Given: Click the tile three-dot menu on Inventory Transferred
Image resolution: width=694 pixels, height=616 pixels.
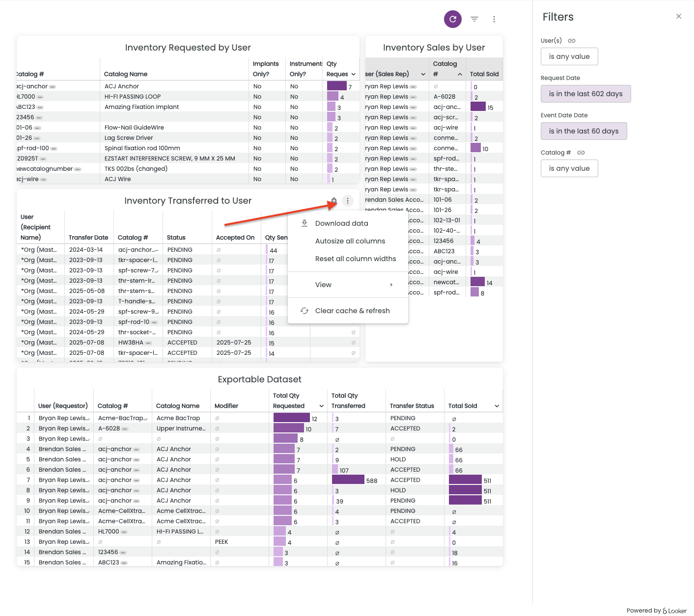Looking at the screenshot, I should pos(348,201).
